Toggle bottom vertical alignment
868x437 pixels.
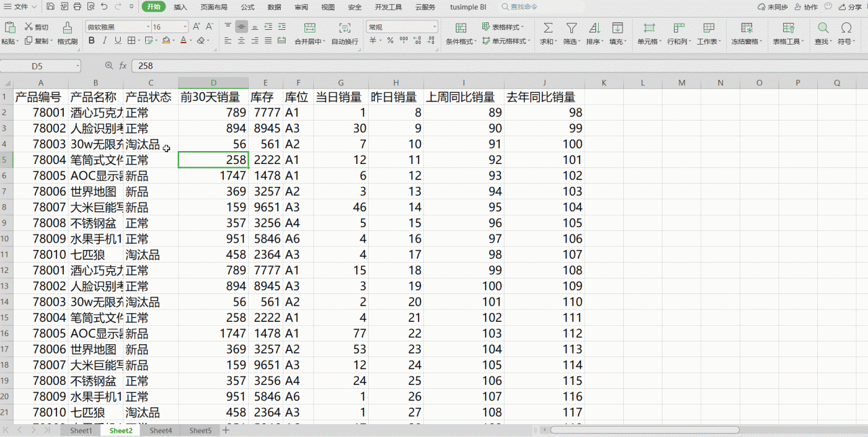(255, 27)
